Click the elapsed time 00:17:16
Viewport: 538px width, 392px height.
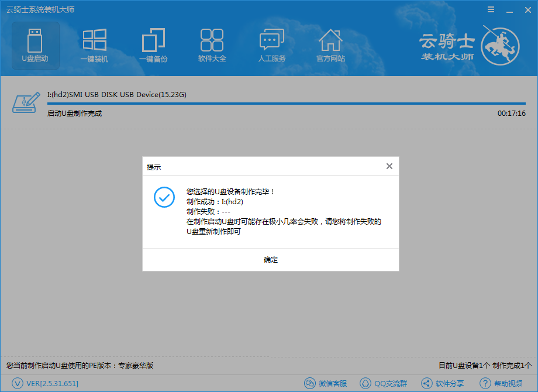point(512,114)
